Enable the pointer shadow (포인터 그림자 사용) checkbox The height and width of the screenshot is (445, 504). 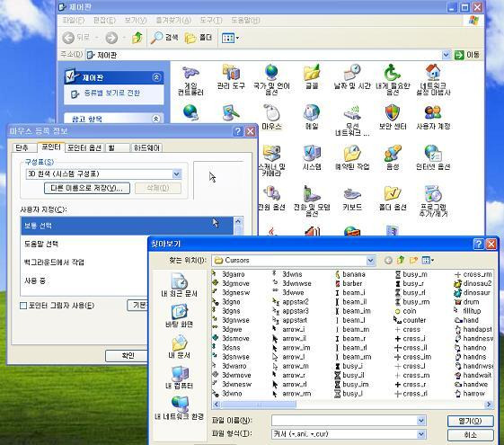point(23,306)
